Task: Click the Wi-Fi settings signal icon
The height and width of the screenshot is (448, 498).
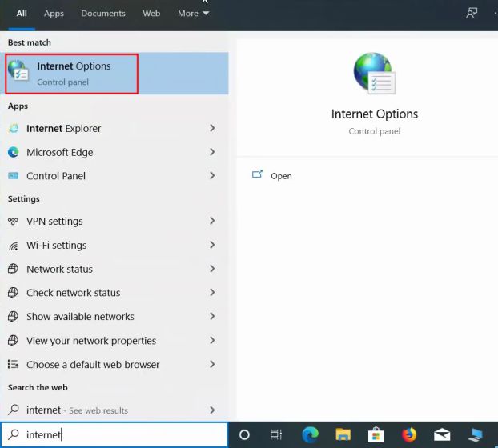Action: tap(14, 246)
